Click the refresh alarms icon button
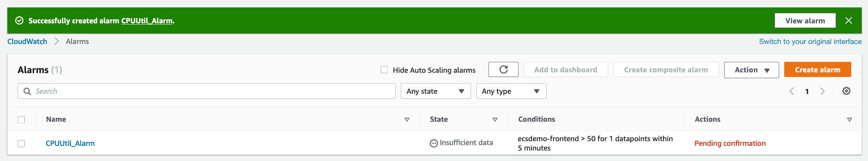 click(503, 70)
